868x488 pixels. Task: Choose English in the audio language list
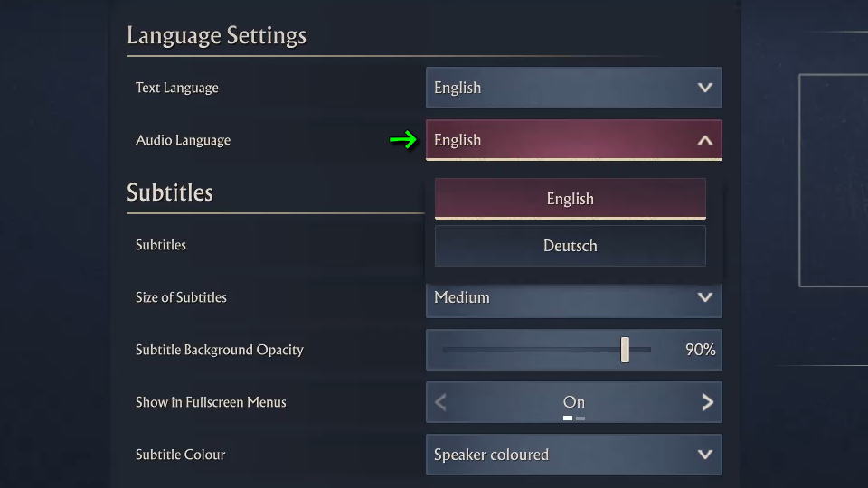pos(571,199)
